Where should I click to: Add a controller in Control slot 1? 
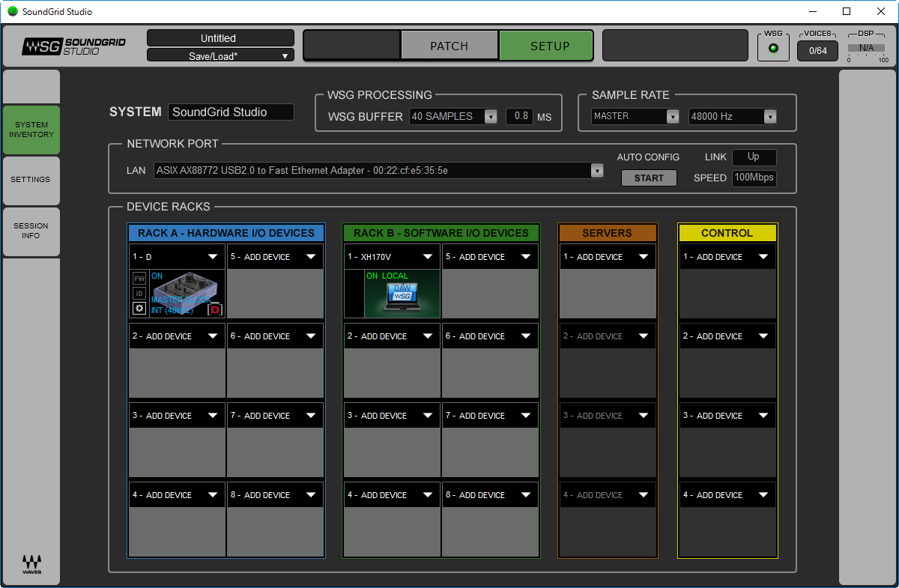[x=727, y=257]
